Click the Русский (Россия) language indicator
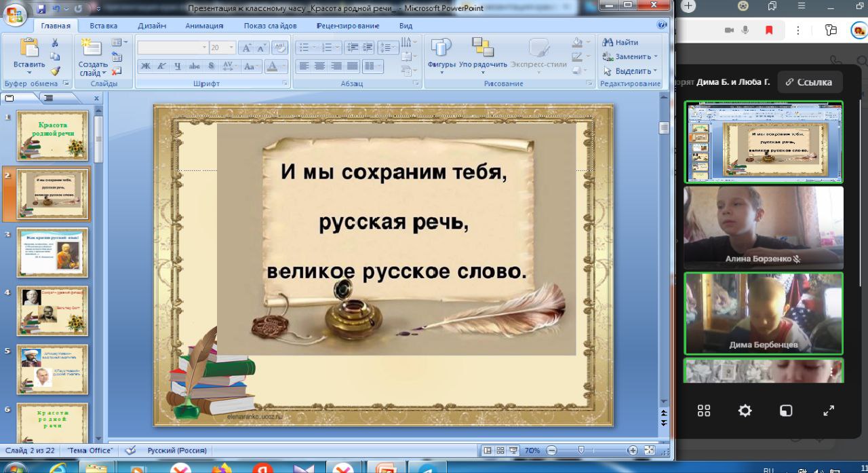The image size is (868, 473). click(x=177, y=450)
